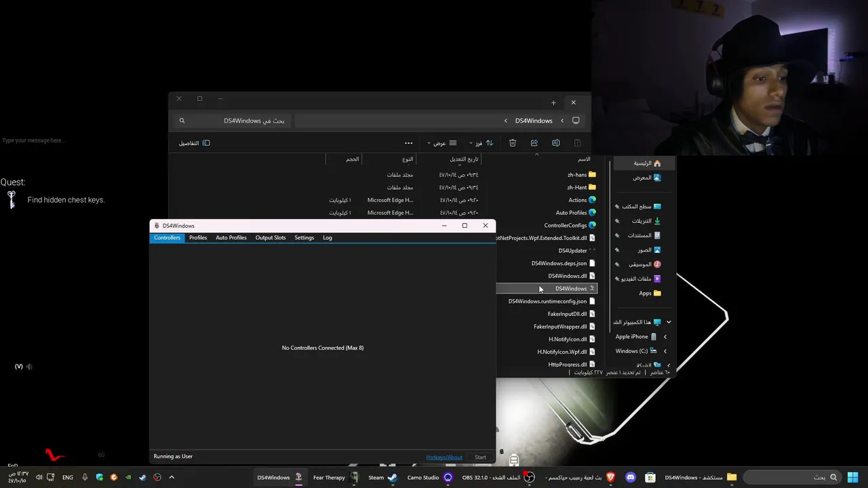The width and height of the screenshot is (868, 488).
Task: Select the zh-Hant folder
Action: click(582, 188)
